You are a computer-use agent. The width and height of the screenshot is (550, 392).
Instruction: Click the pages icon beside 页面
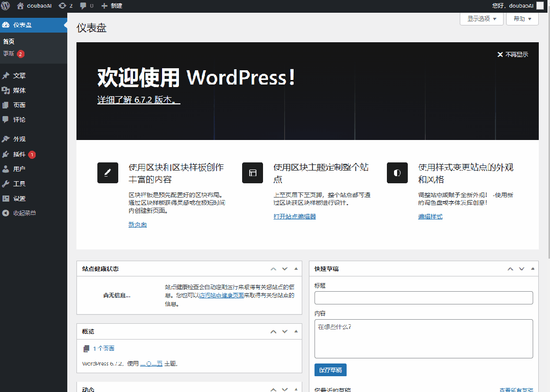(x=6, y=105)
